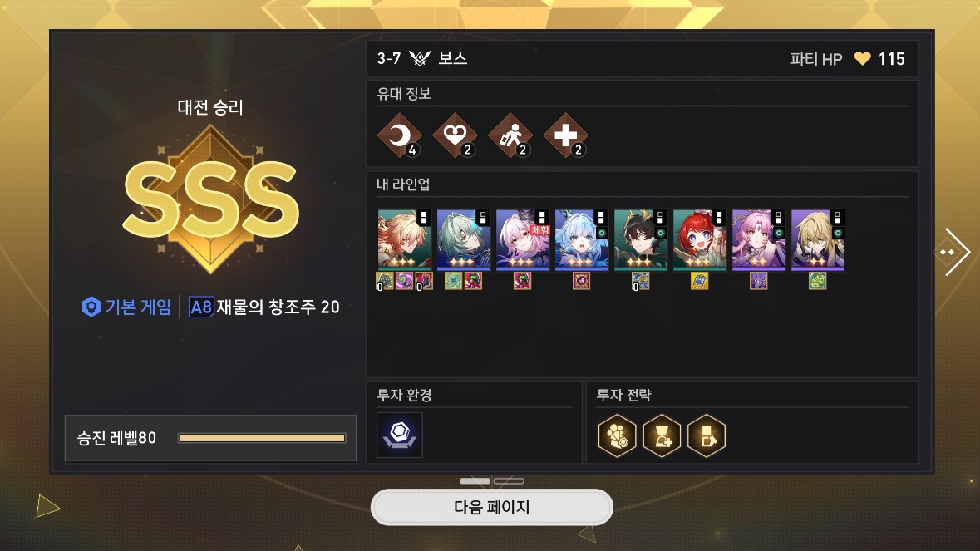Click the 다음 페이지 button
The image size is (980, 551).
coord(492,507)
